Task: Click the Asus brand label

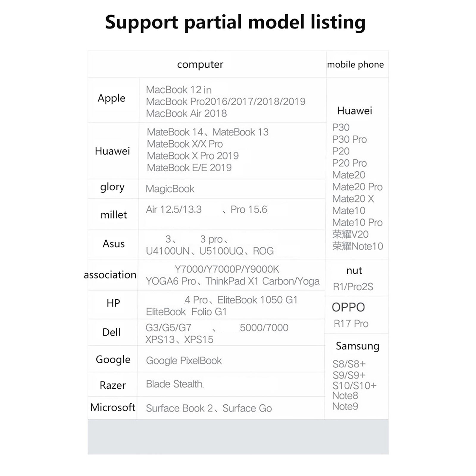Action: 113,244
